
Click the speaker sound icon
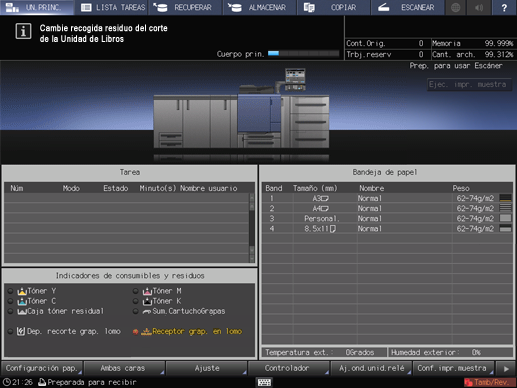tap(479, 7)
